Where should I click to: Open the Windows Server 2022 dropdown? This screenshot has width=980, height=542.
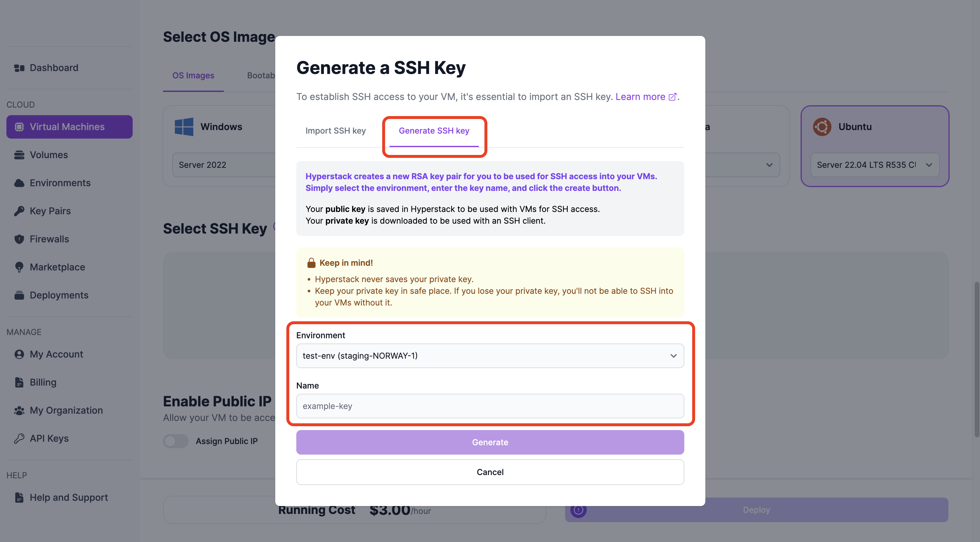[x=224, y=165]
